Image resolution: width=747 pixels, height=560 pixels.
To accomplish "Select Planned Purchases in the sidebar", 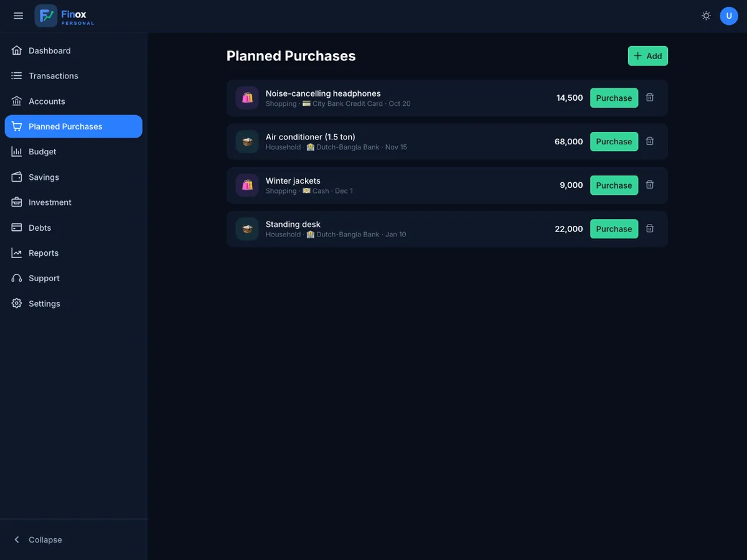I will click(73, 126).
